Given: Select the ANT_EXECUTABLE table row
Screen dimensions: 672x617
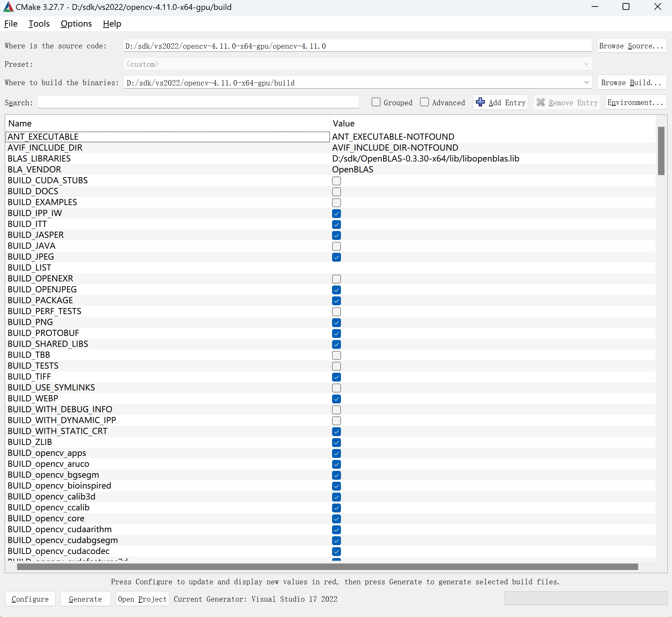Looking at the screenshot, I should (x=136, y=137).
